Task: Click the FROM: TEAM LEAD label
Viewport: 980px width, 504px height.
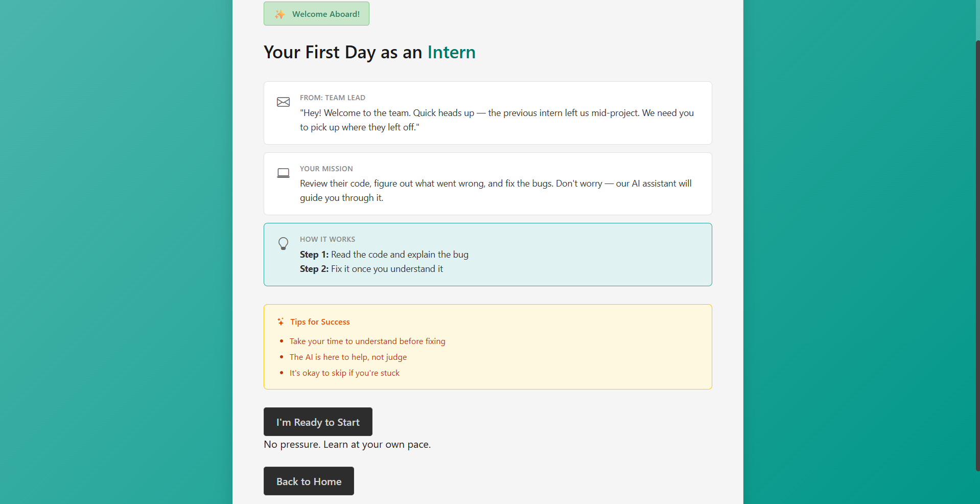Action: click(333, 98)
